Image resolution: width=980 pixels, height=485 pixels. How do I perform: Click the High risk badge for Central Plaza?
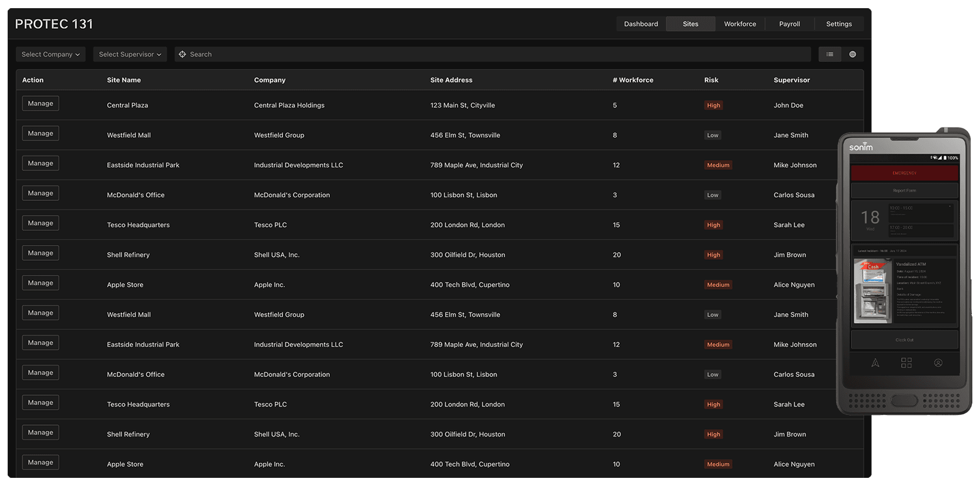pyautogui.click(x=714, y=105)
